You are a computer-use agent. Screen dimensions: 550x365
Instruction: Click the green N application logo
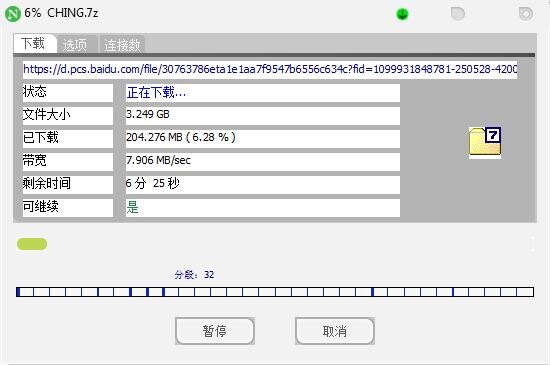pyautogui.click(x=13, y=14)
